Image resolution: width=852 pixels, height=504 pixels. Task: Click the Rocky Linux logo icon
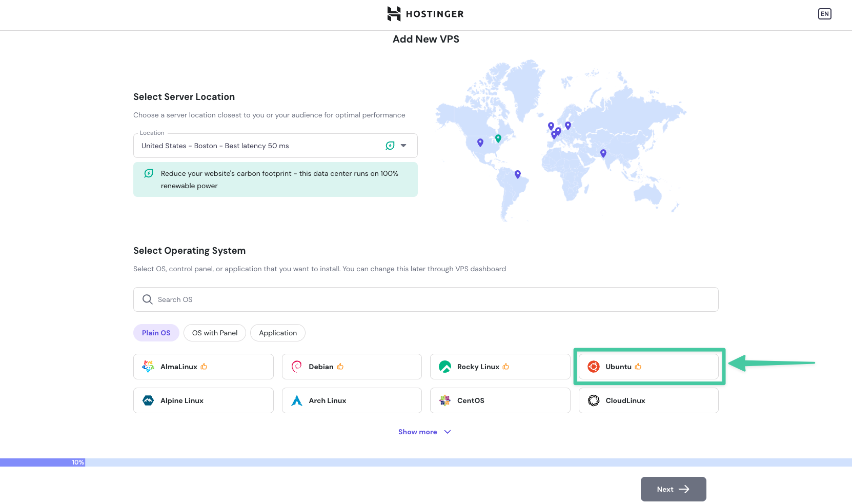tap(445, 367)
